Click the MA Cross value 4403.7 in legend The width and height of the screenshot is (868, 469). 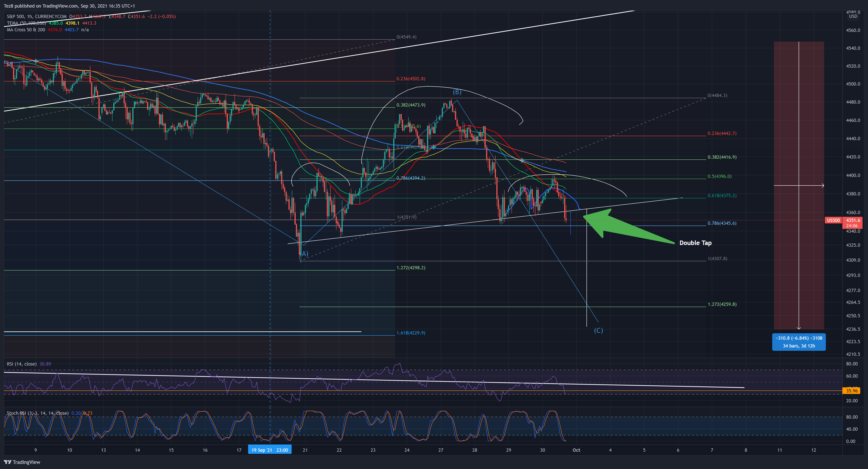72,30
